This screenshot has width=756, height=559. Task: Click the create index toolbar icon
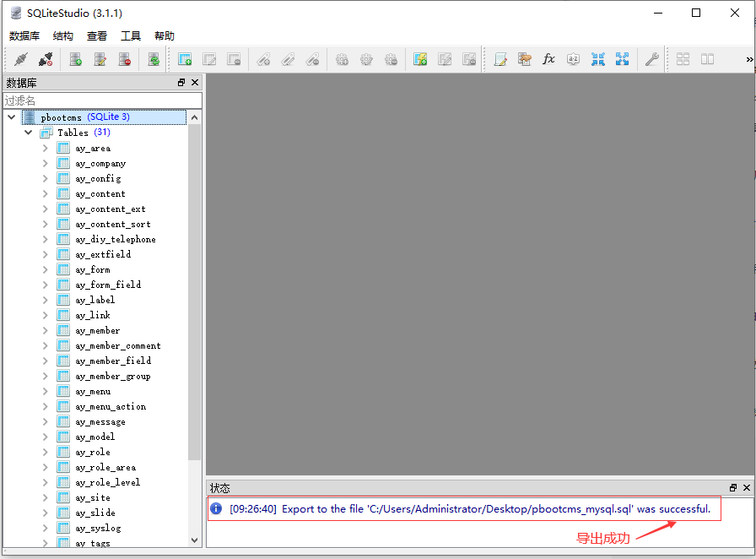[x=263, y=59]
